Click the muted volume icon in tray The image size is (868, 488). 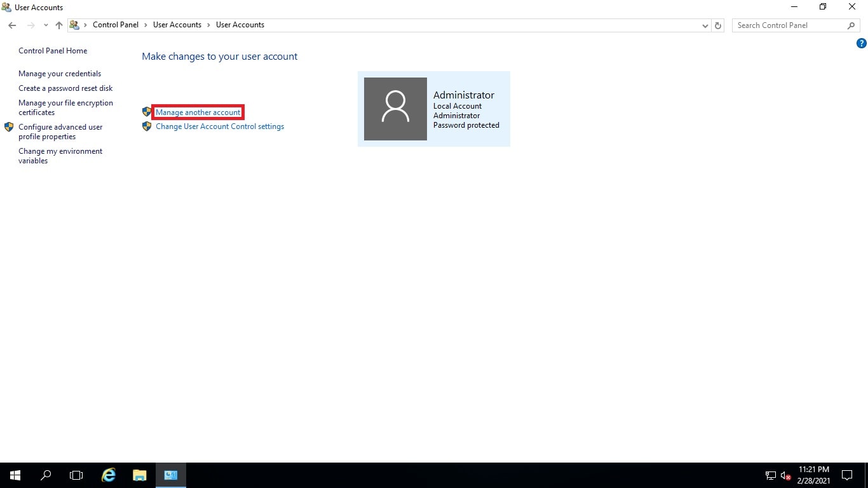[785, 475]
